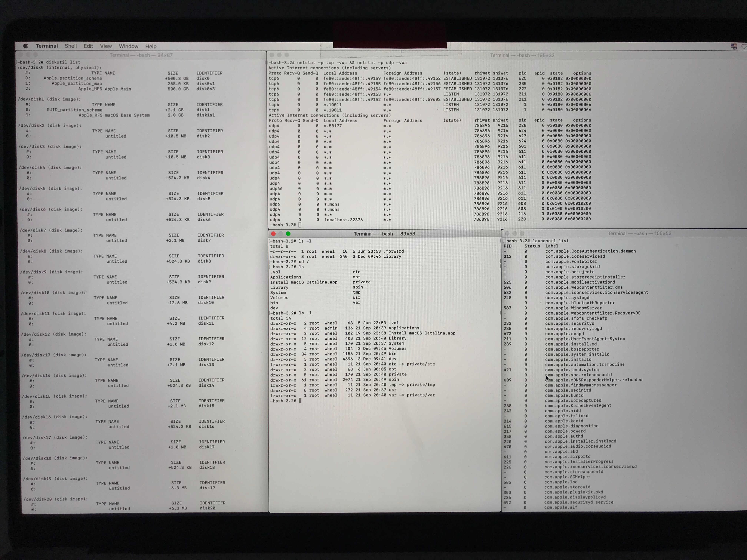
Task: Focus the 195×32 Terminal window title bar
Action: [522, 55]
